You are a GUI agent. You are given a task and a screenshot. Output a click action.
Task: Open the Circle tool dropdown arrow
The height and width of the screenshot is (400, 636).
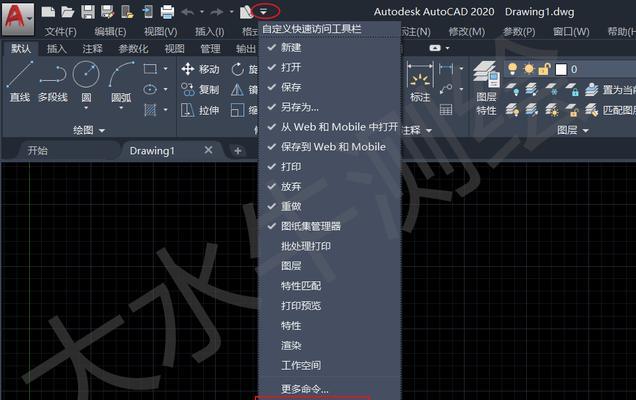[86, 108]
